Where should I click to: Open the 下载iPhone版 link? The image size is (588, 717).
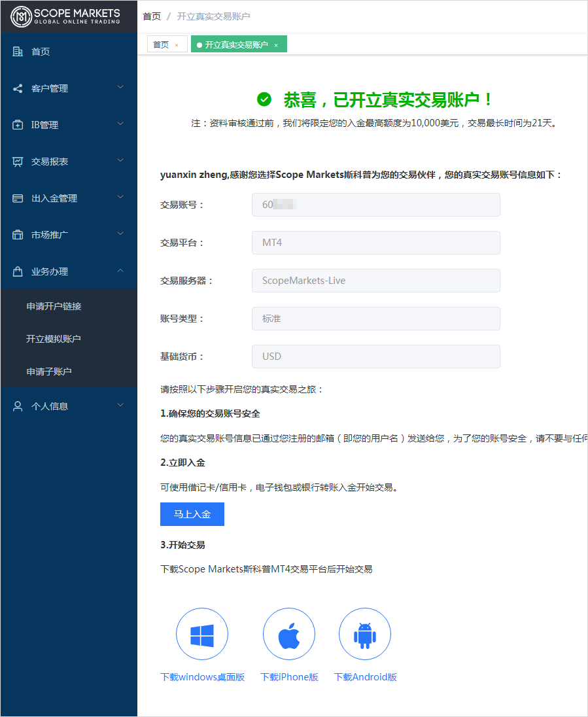(289, 677)
